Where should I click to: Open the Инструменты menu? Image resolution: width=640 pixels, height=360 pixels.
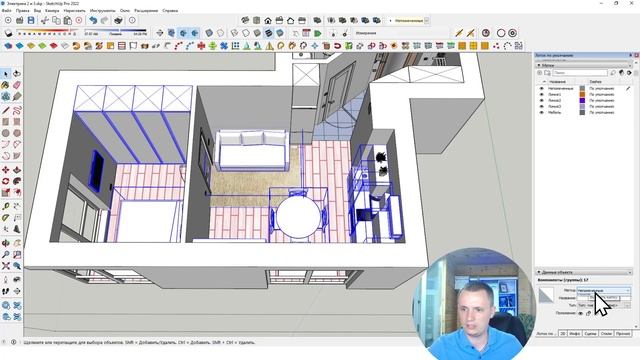[102, 11]
